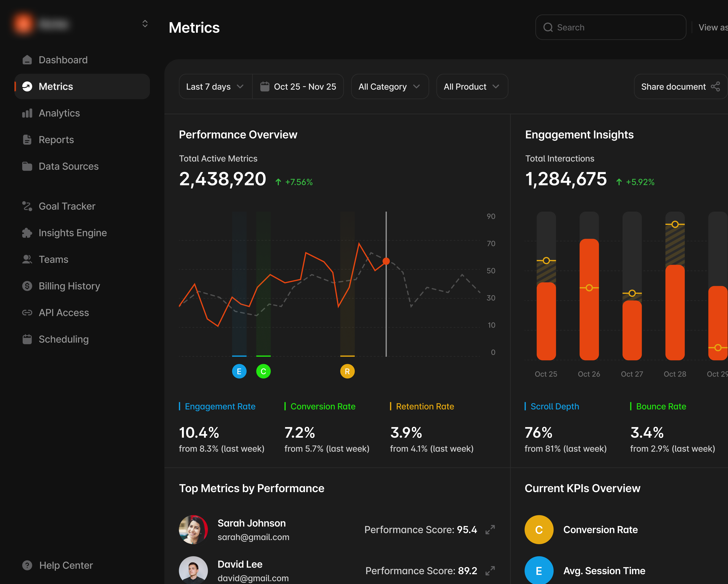Open the Last 7 days dropdown
728x584 pixels.
215,87
